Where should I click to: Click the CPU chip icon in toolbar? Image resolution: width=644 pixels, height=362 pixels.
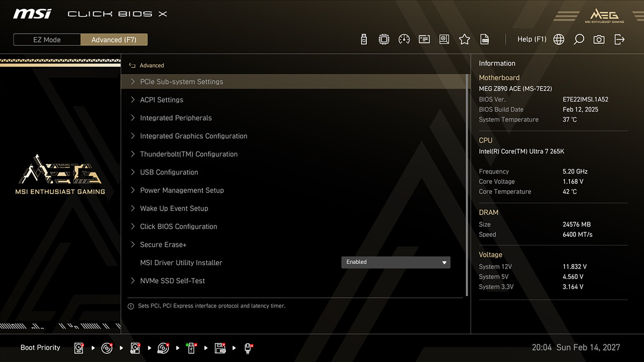[x=384, y=39]
